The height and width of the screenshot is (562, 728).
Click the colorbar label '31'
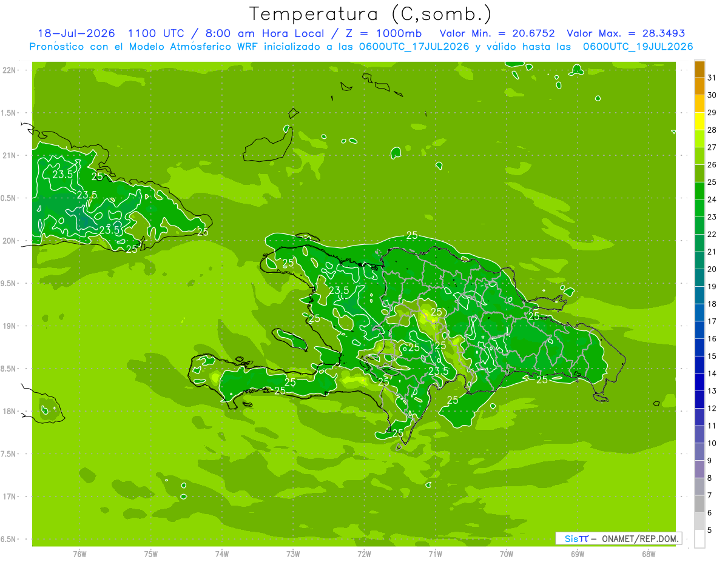[713, 78]
